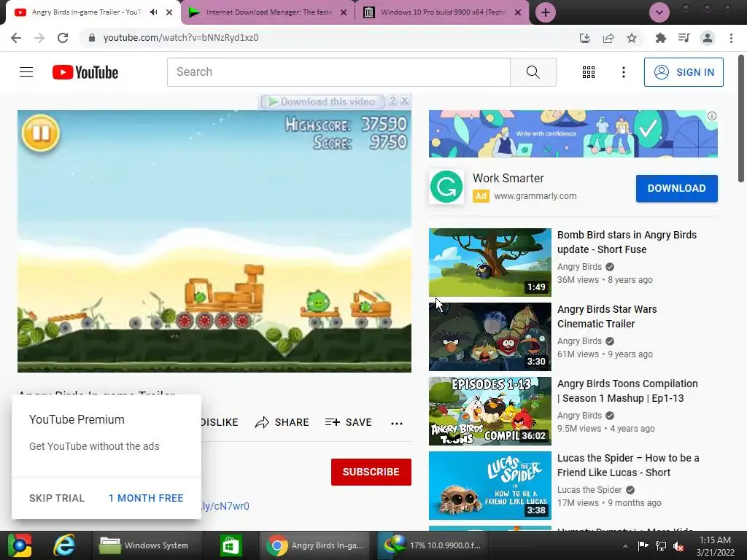Click SKIP TRIAL in Premium popup

pyautogui.click(x=57, y=498)
